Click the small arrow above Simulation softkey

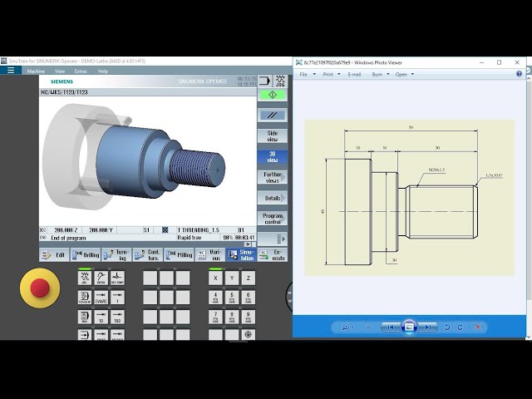pos(248,244)
